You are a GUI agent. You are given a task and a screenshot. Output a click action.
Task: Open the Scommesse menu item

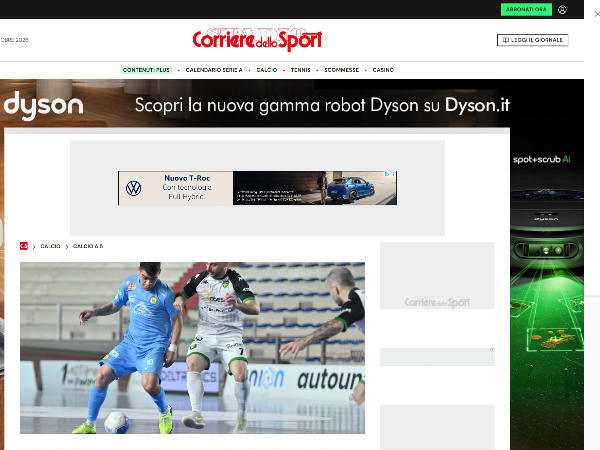click(x=342, y=70)
